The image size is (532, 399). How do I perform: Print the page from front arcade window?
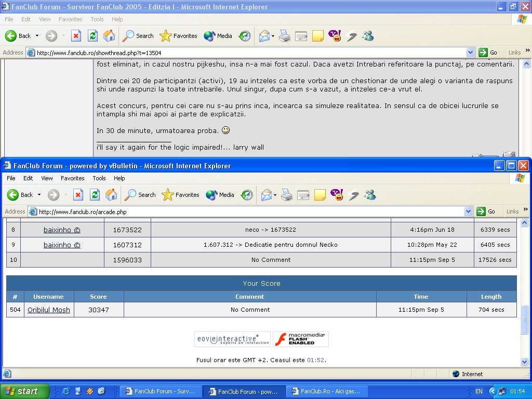pos(287,195)
